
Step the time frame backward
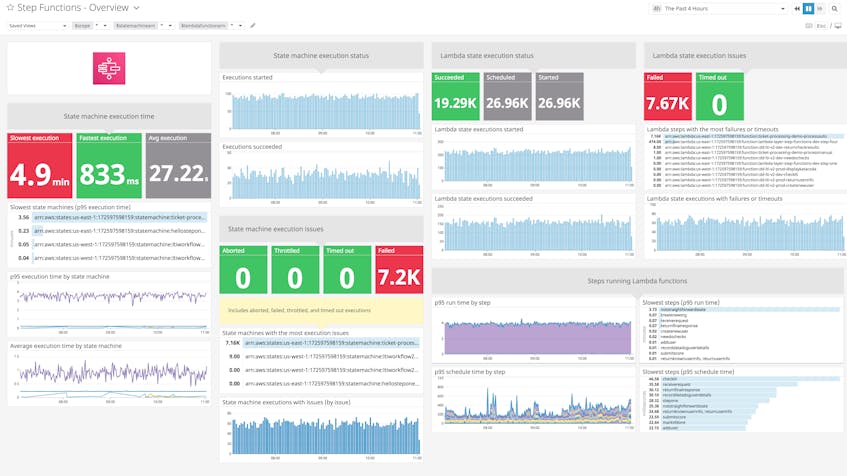(797, 9)
